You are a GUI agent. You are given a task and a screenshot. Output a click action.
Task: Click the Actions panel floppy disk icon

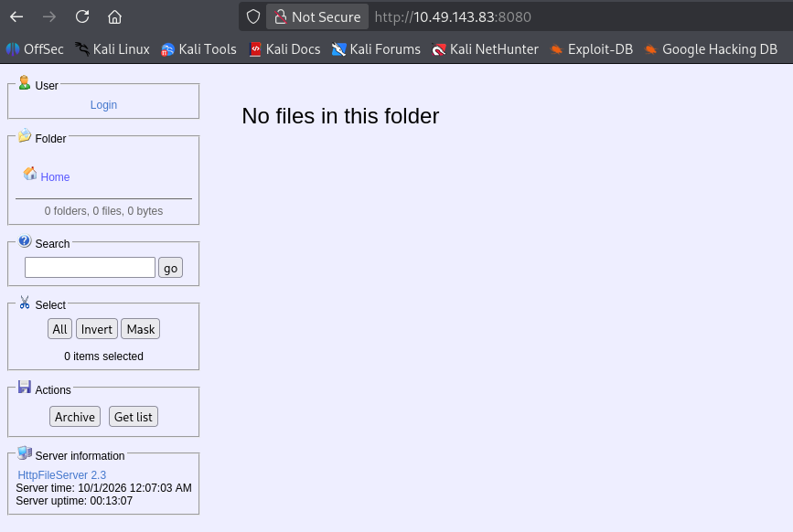(x=25, y=387)
